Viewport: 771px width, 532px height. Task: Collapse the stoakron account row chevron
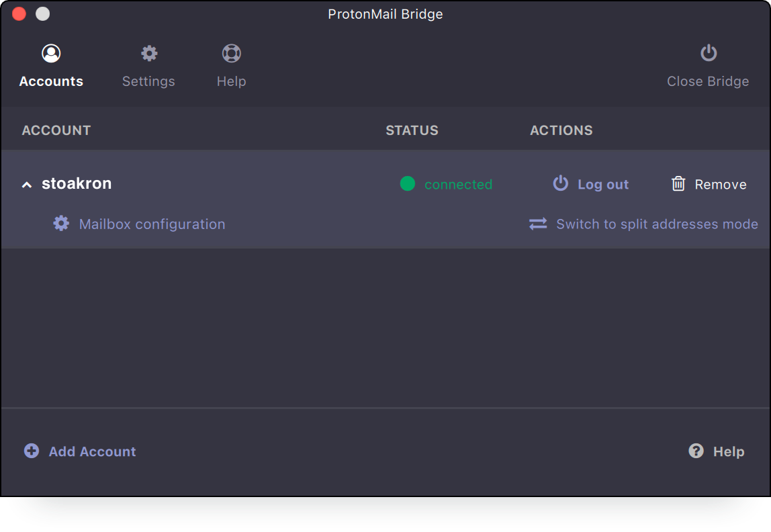click(x=27, y=185)
